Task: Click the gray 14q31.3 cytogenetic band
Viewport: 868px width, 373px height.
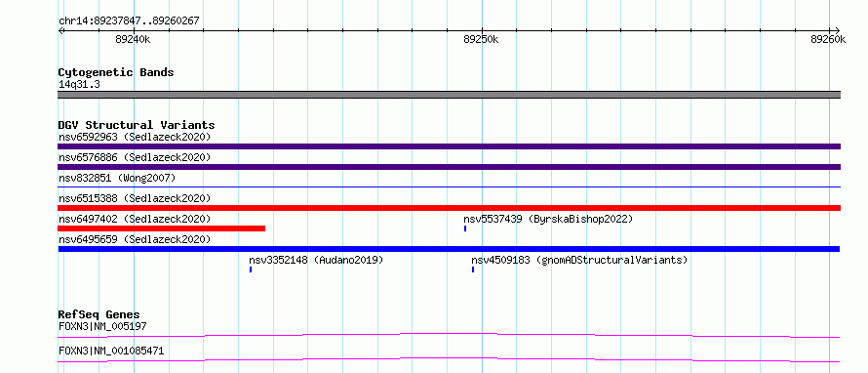Action: [449, 95]
